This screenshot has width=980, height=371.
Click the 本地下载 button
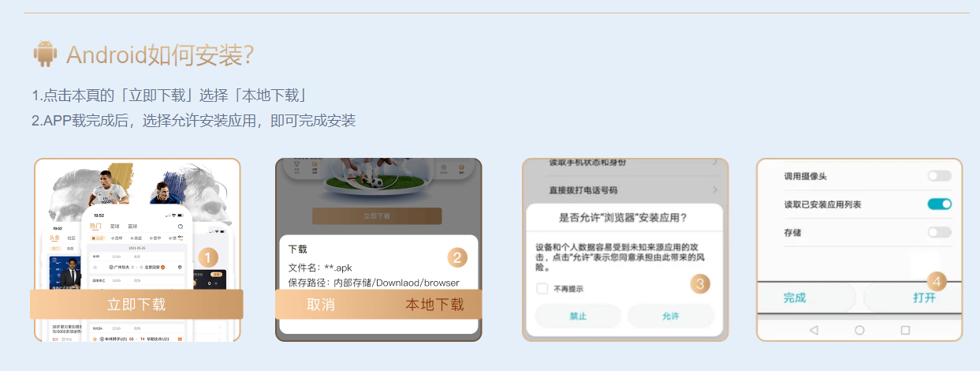click(434, 305)
